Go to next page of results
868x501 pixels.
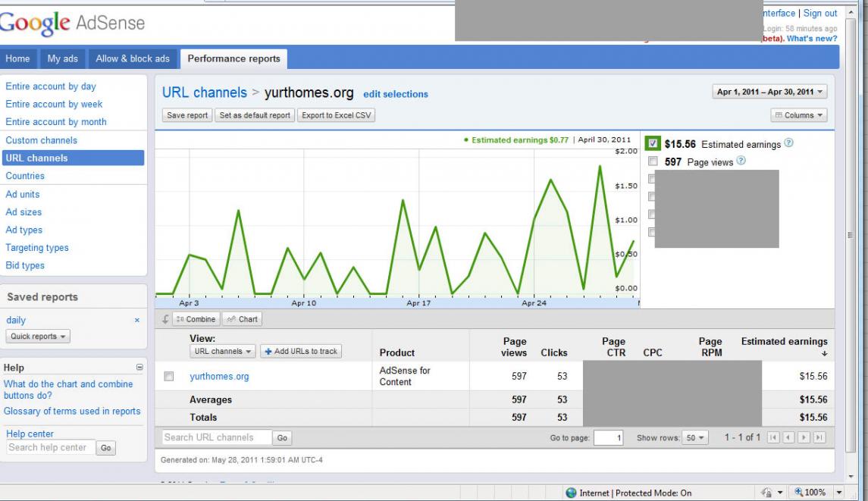coord(804,438)
